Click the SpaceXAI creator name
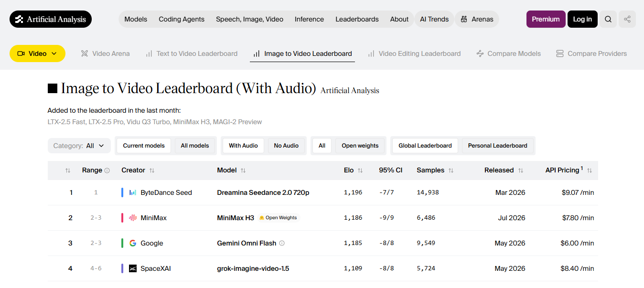The height and width of the screenshot is (288, 644). pos(156,268)
